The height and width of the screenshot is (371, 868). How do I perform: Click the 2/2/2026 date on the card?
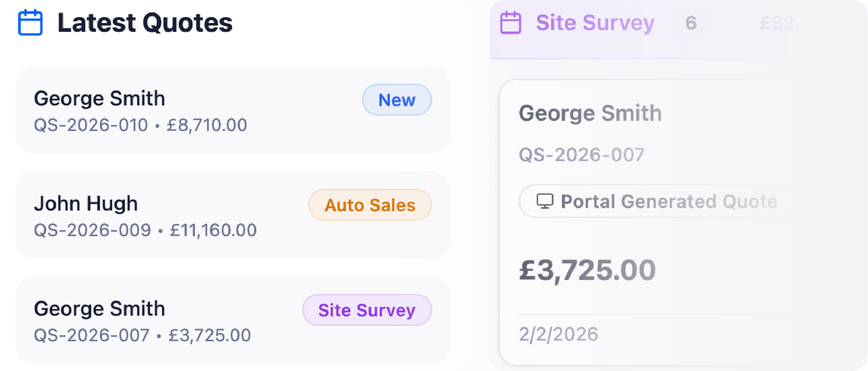point(558,334)
